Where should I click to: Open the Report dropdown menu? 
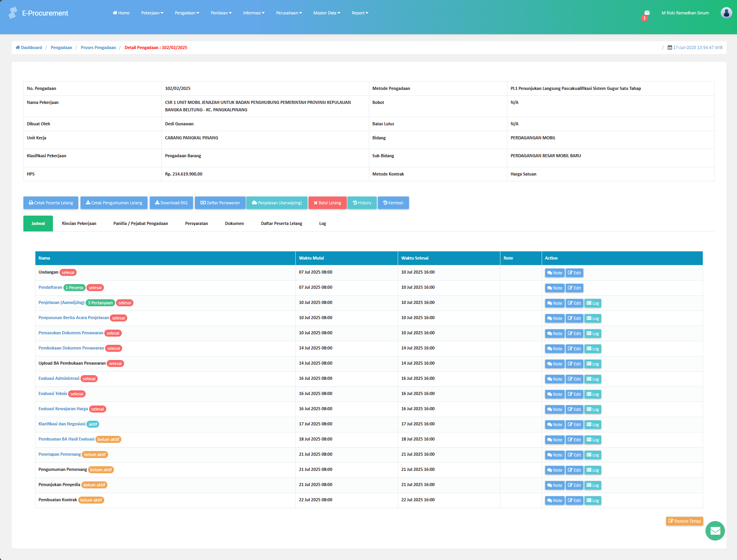click(360, 13)
